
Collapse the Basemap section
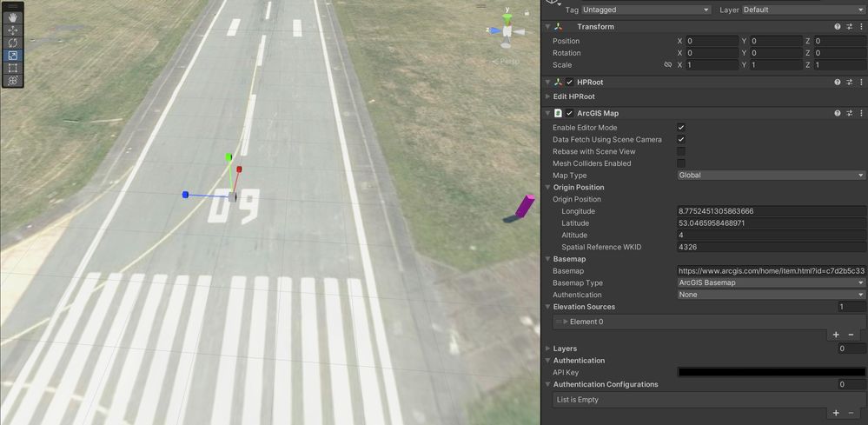point(547,259)
